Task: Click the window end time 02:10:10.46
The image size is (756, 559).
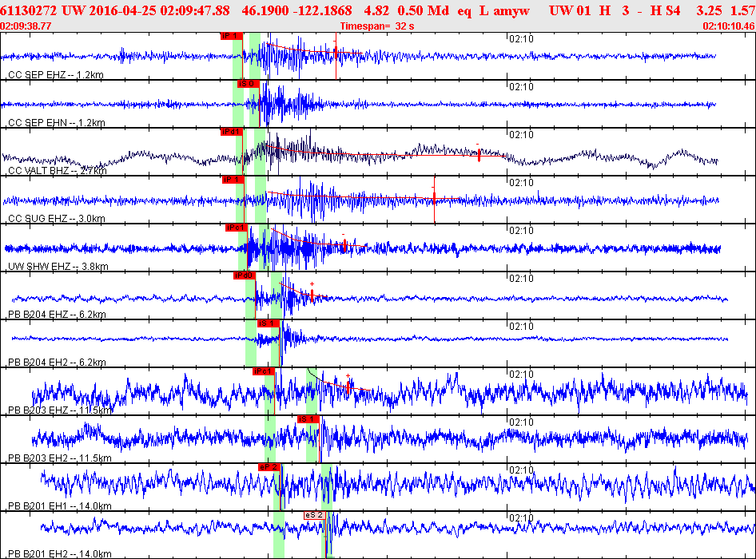Action: coord(729,26)
